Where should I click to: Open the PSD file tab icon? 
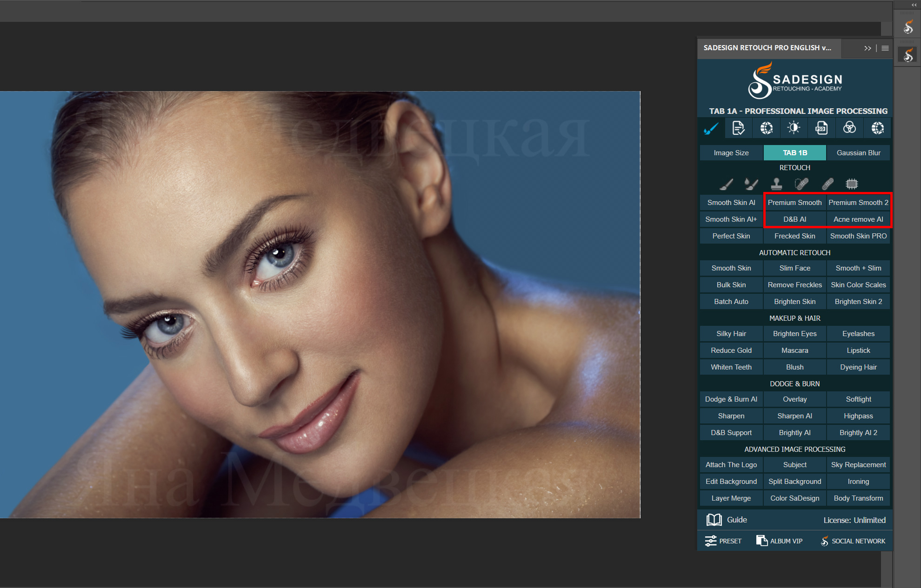(821, 128)
